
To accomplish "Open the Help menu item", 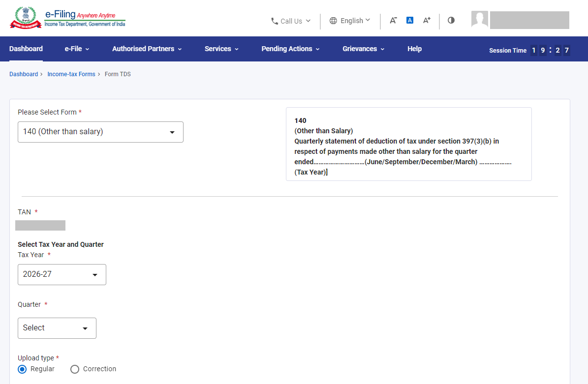I will 414,49.
